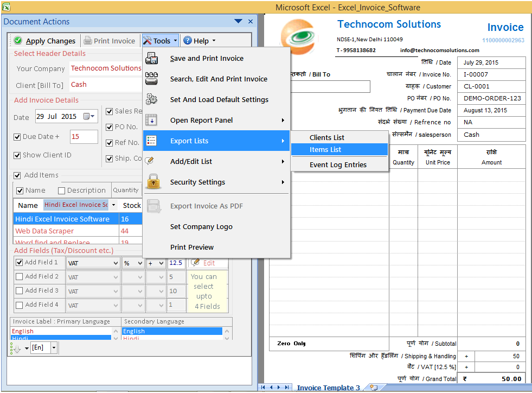Expand the Open Report Panel submenu arrow
The width and height of the screenshot is (532, 393).
(283, 121)
